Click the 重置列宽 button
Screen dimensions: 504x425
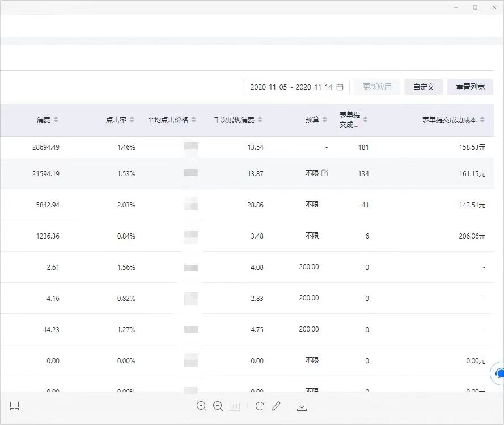[x=470, y=87]
